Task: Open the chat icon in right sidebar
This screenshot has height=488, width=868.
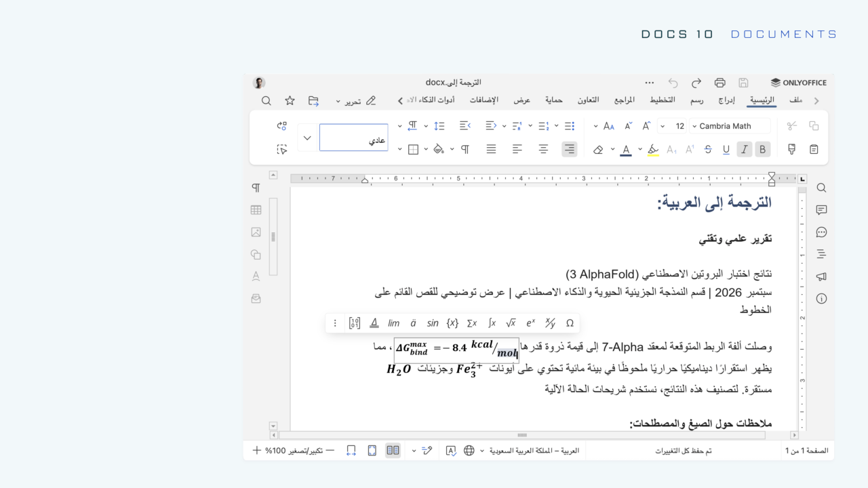Action: pos(821,232)
